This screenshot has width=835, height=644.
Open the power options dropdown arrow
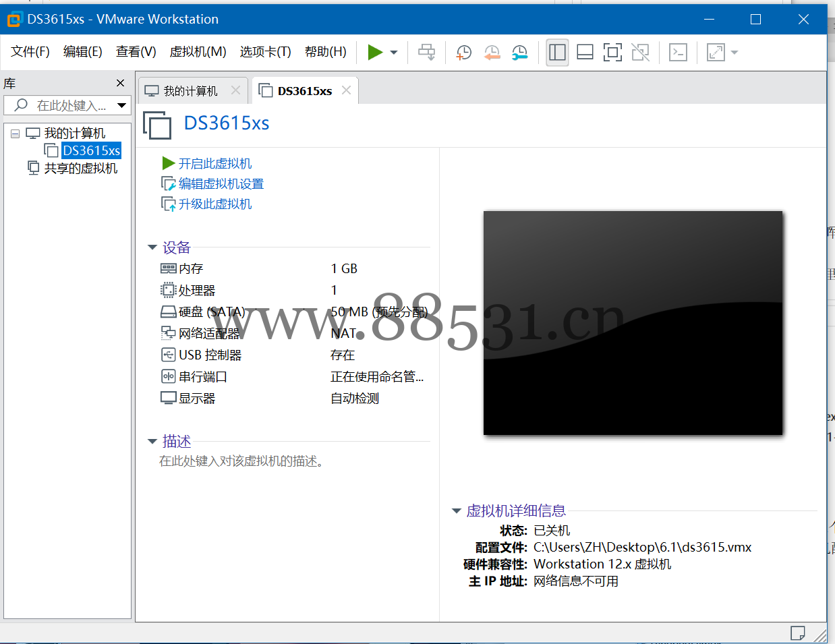click(x=394, y=53)
